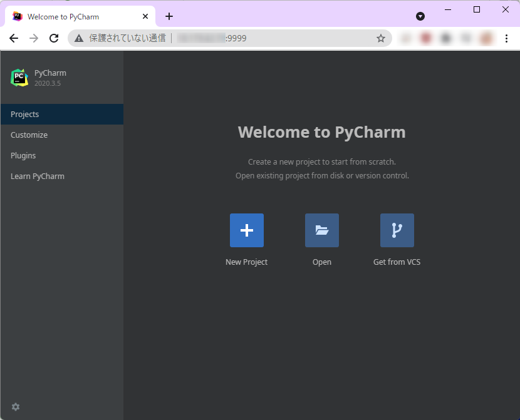Click the tab search dropdown arrow
Viewport: 520px width, 420px height.
tap(420, 16)
